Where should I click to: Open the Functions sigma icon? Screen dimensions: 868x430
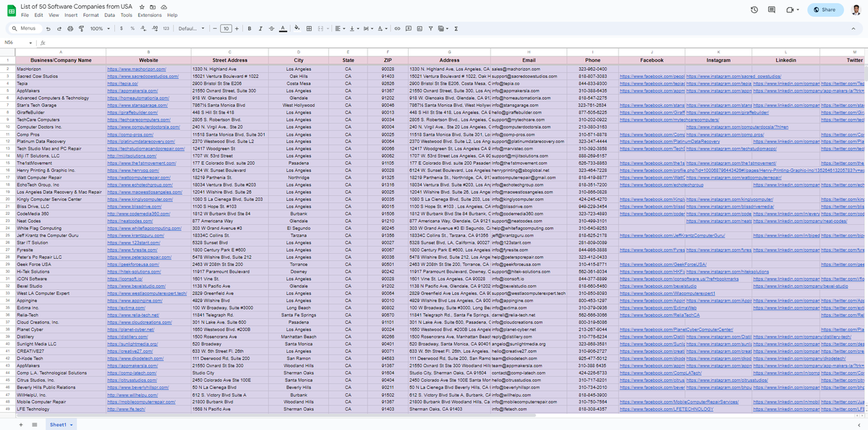456,28
